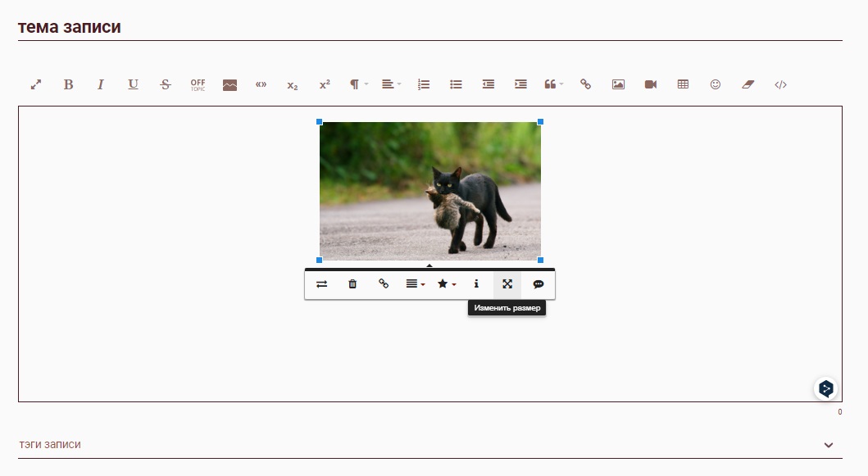
Task: Apply underline formatting
Action: pos(133,84)
